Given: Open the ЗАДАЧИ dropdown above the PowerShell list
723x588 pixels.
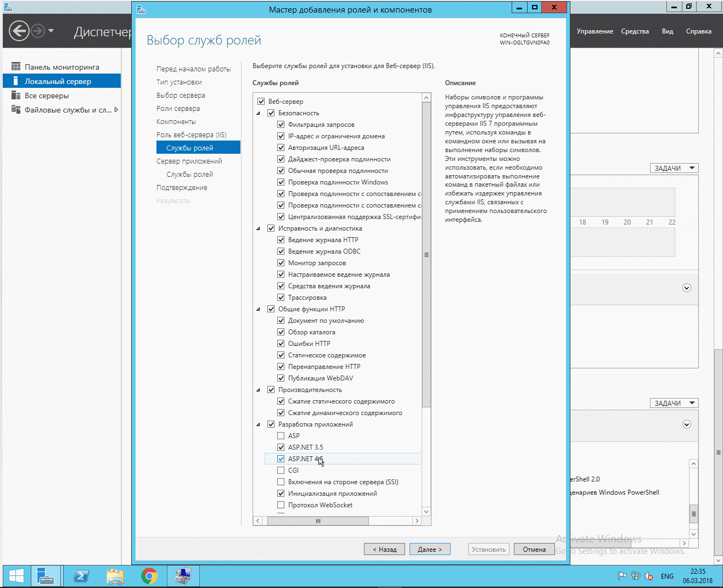Looking at the screenshot, I should click(674, 403).
